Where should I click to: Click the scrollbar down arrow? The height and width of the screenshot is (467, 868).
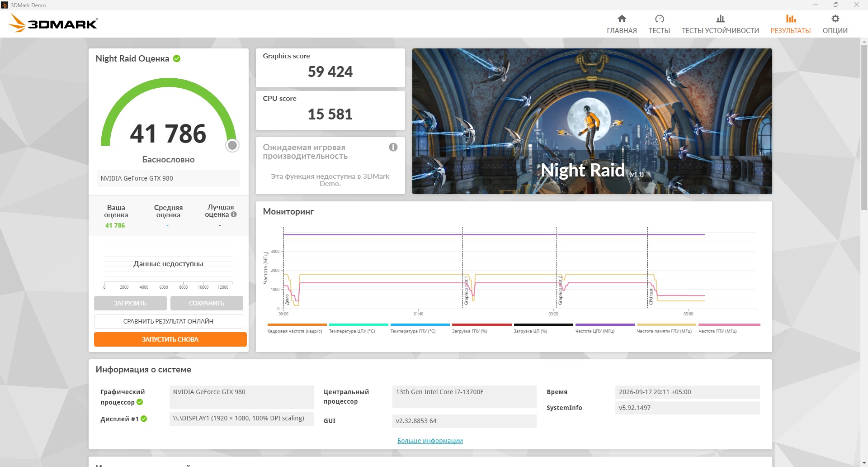(x=864, y=463)
